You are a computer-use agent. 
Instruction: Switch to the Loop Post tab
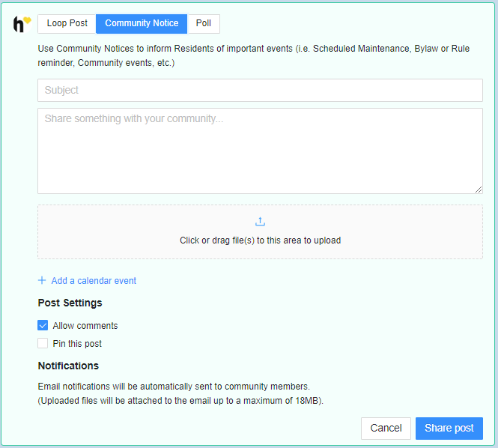[x=67, y=23]
